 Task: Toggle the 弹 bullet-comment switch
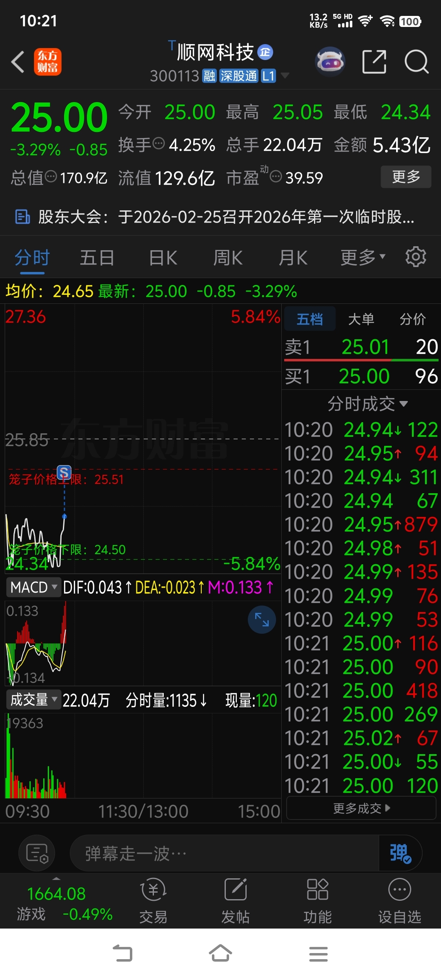[400, 853]
